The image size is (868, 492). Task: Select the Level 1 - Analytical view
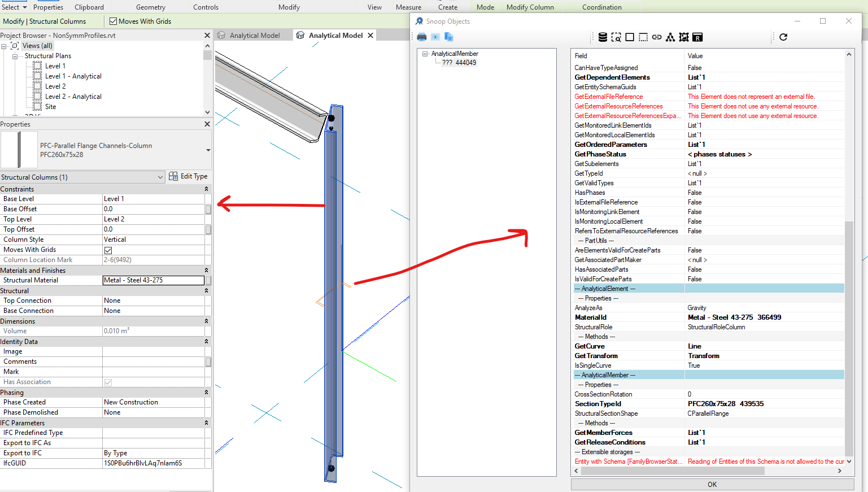(x=73, y=76)
